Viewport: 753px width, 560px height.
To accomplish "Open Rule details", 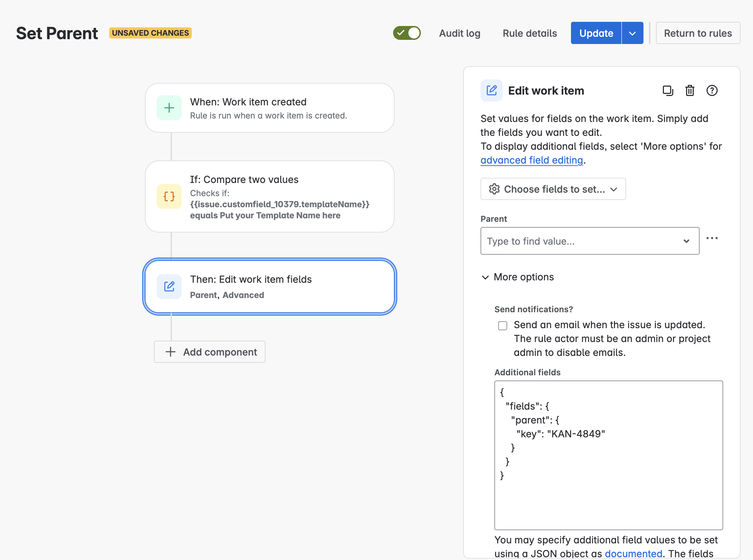I will 529,33.
